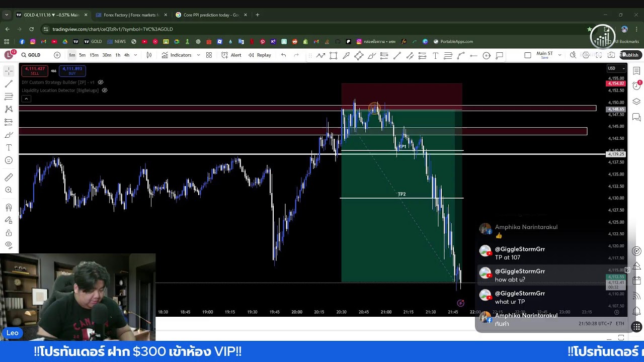Select the crosshair cursor tool
The width and height of the screenshot is (644, 362).
(x=9, y=71)
